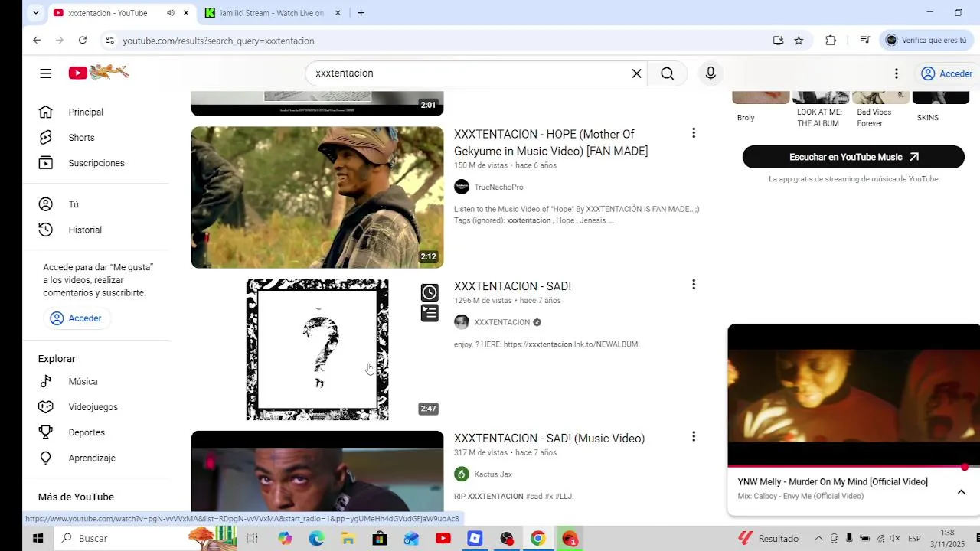Click the miniplayer video YNW Melly

[x=854, y=395]
